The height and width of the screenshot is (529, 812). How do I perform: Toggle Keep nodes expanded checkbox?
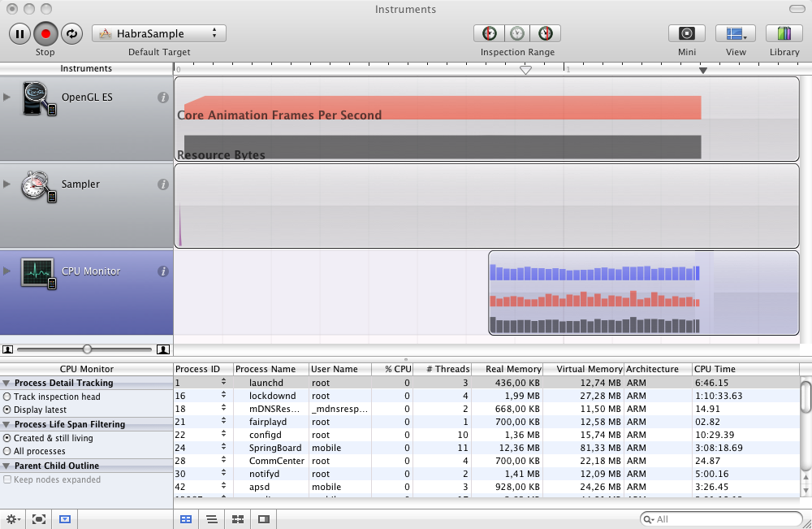7,479
